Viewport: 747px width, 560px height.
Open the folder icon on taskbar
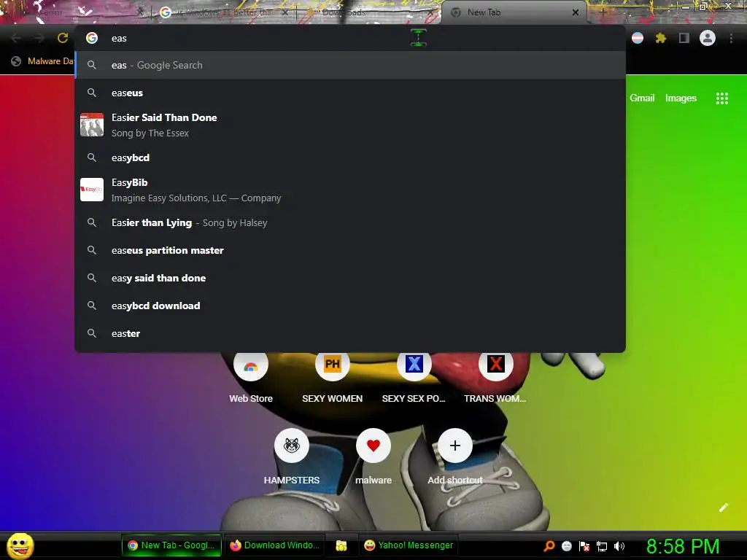(341, 545)
